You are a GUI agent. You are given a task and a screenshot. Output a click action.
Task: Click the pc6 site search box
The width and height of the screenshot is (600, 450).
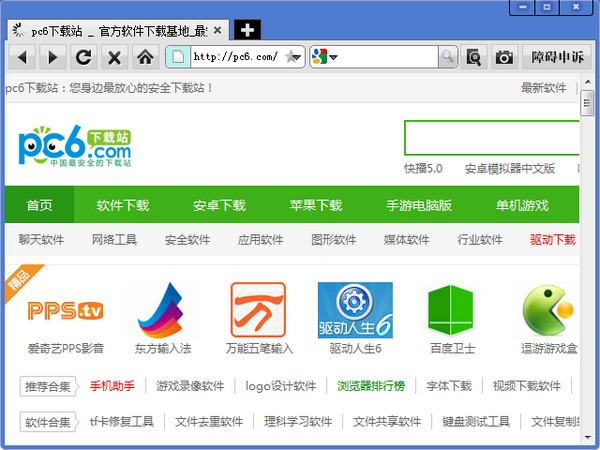click(492, 138)
